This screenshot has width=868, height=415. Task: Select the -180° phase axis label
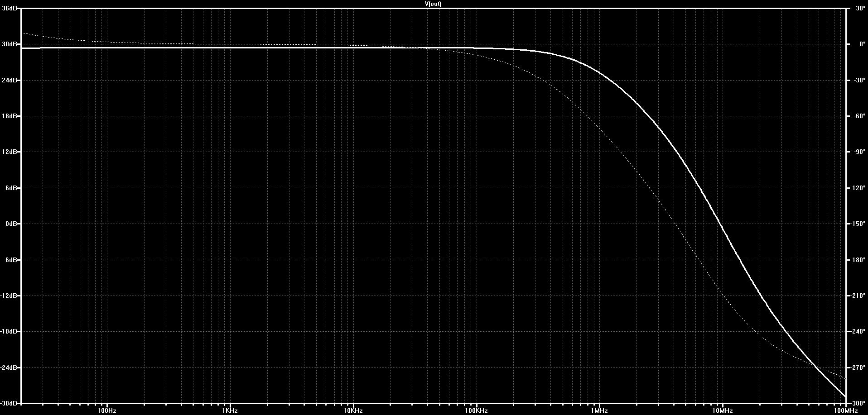click(857, 260)
